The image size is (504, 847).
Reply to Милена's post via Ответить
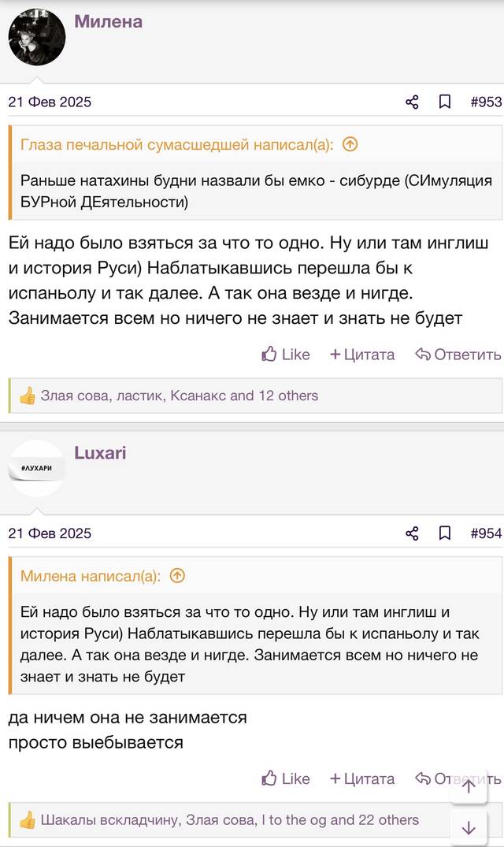click(458, 355)
